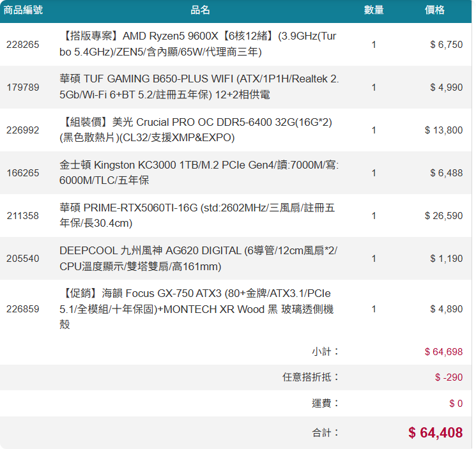Click the $ 4,890 price
Image resolution: width=476 pixels, height=449 pixels.
(x=446, y=309)
